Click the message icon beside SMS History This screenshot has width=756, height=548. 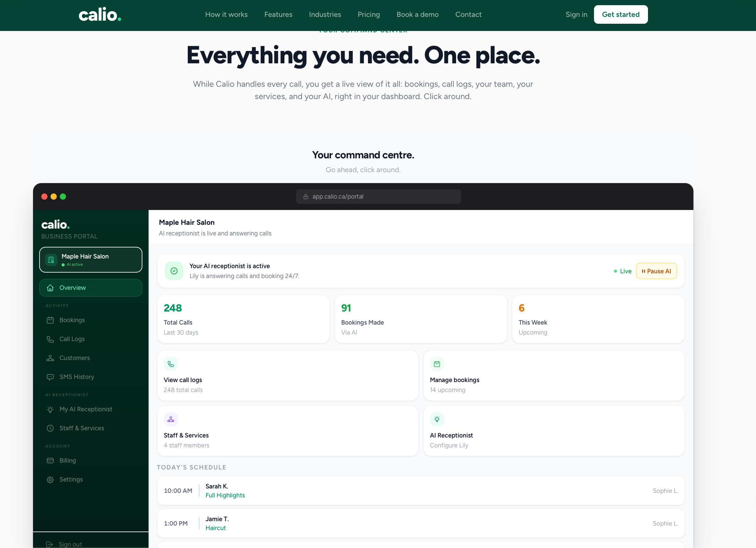(50, 377)
